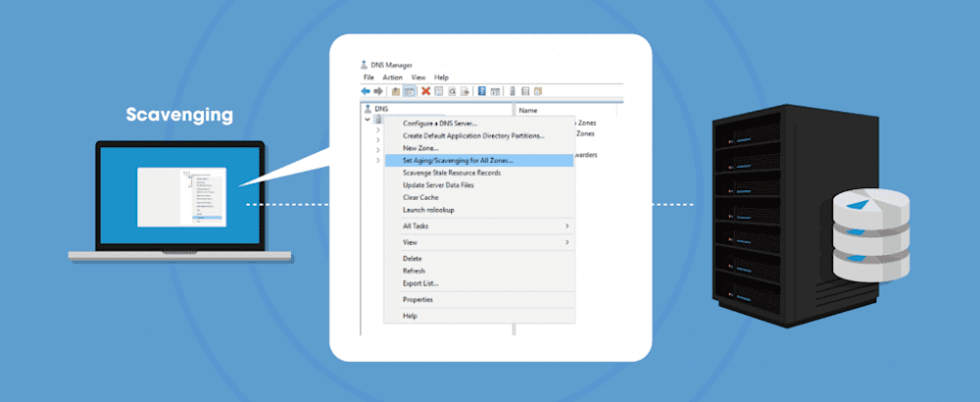This screenshot has height=402, width=980.
Task: Click the Properties sheet icon after the red X
Action: tap(439, 91)
